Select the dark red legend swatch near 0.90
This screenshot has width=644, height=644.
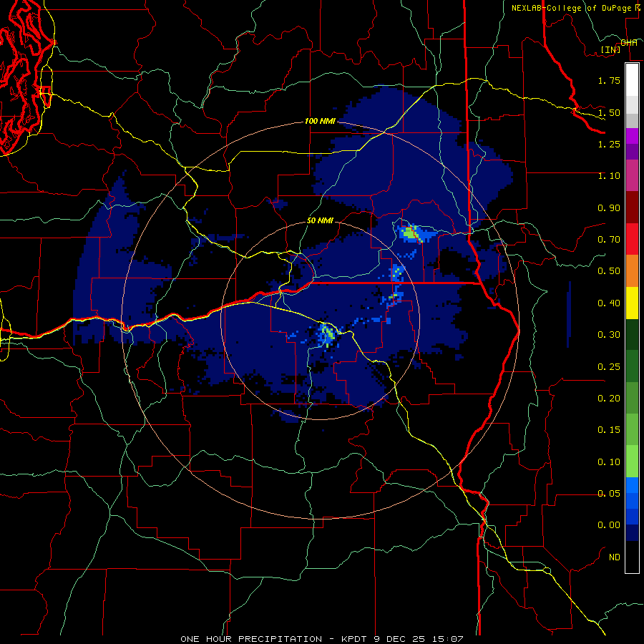pyautogui.click(x=632, y=208)
